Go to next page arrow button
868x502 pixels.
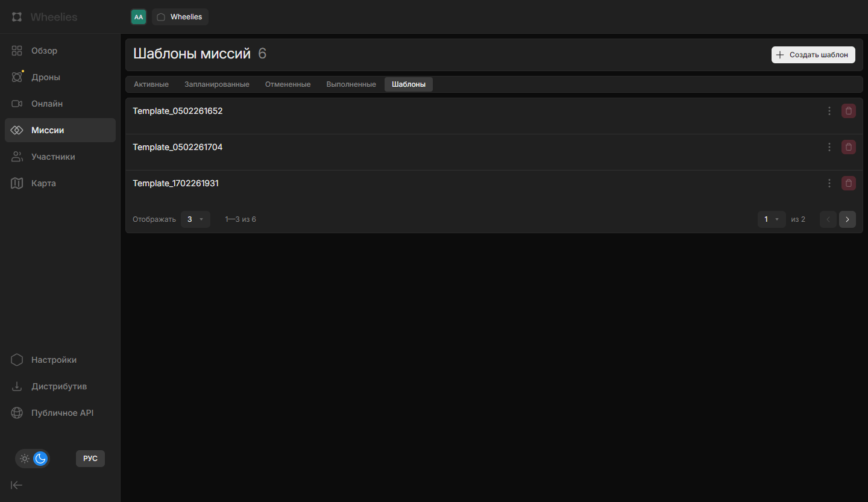click(x=847, y=219)
